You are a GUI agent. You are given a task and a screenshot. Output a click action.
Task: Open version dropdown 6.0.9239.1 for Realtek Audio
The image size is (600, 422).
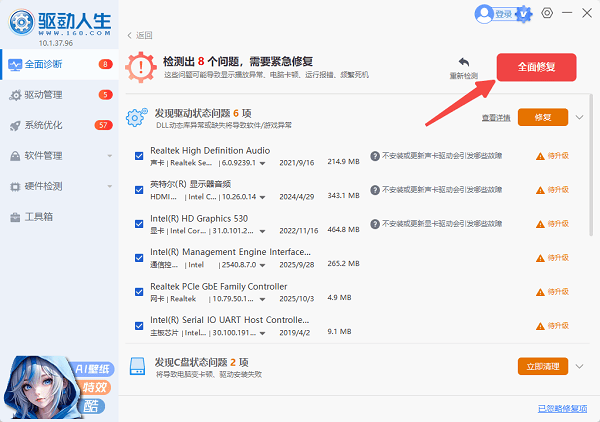262,163
